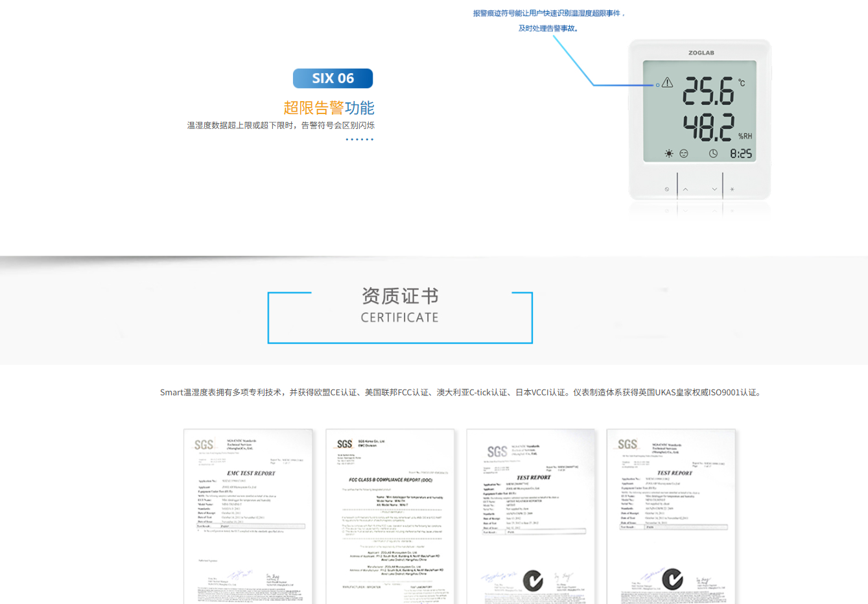868x604 pixels.
Task: Click the 48.2 %RH humidity reading
Action: point(710,128)
